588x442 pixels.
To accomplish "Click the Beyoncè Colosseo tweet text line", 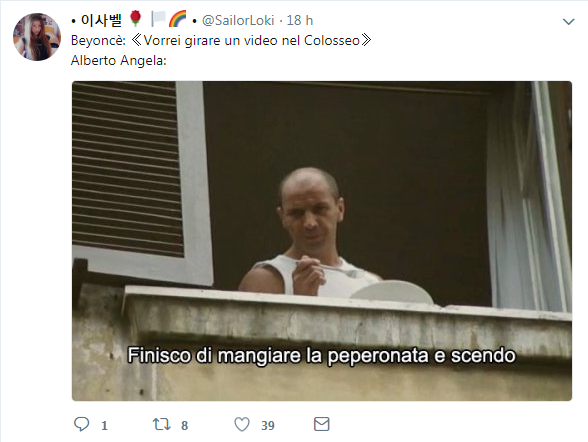I will (x=221, y=40).
